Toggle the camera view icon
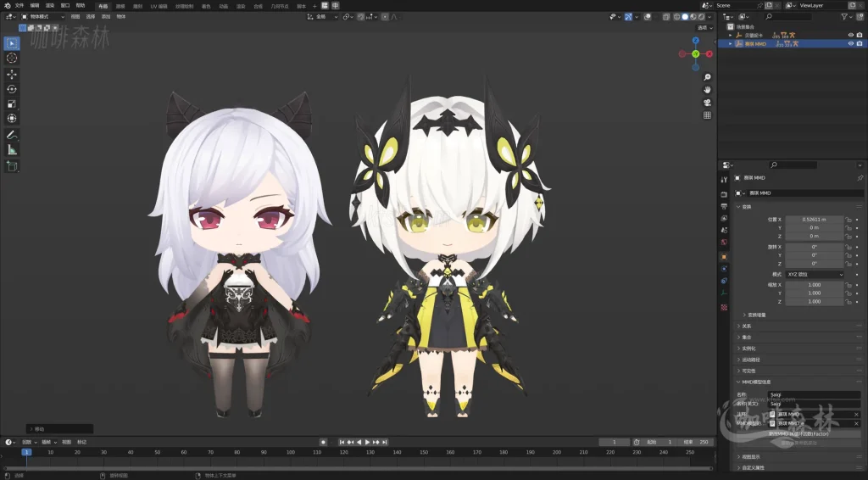868x480 pixels. coord(707,103)
